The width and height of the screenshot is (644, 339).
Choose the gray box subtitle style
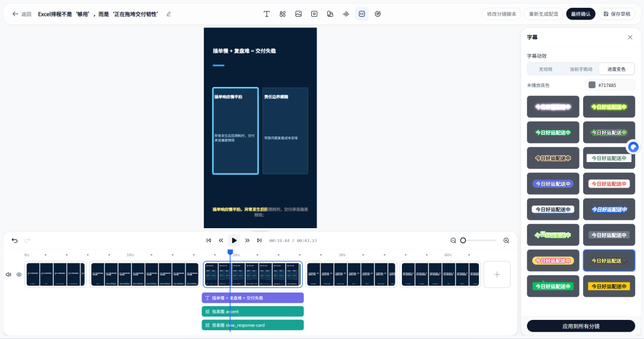tap(609, 235)
